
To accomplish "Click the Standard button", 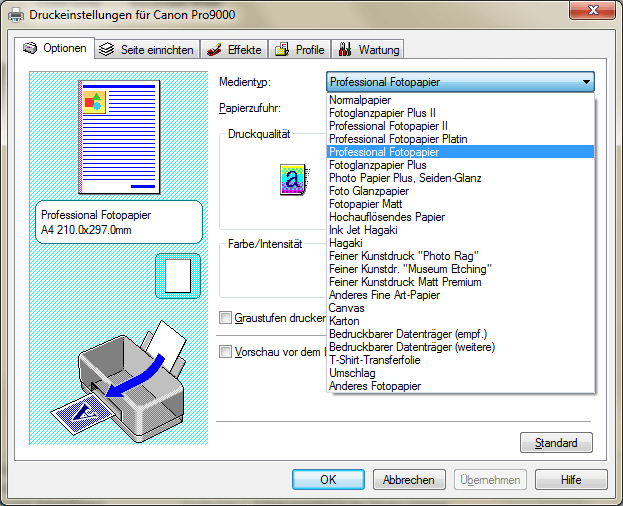I will (556, 442).
